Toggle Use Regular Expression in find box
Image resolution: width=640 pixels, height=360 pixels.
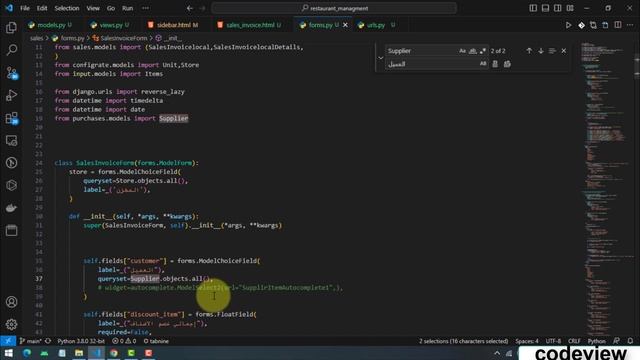pyautogui.click(x=483, y=51)
